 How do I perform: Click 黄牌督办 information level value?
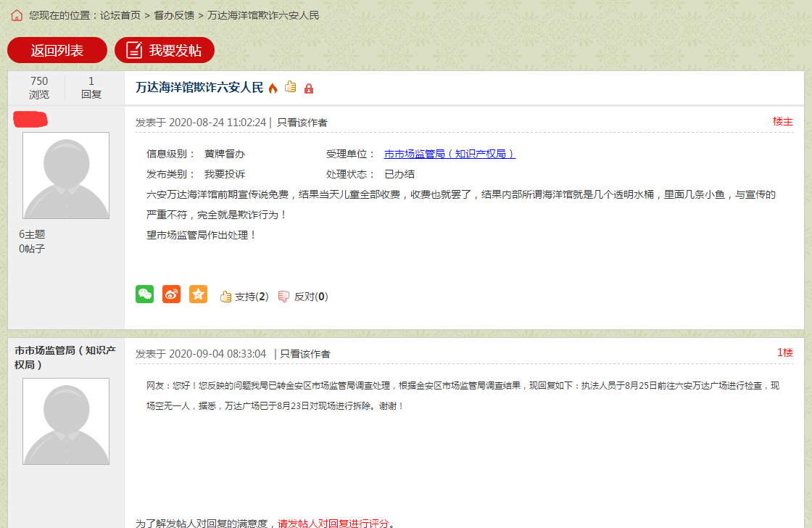(x=224, y=154)
